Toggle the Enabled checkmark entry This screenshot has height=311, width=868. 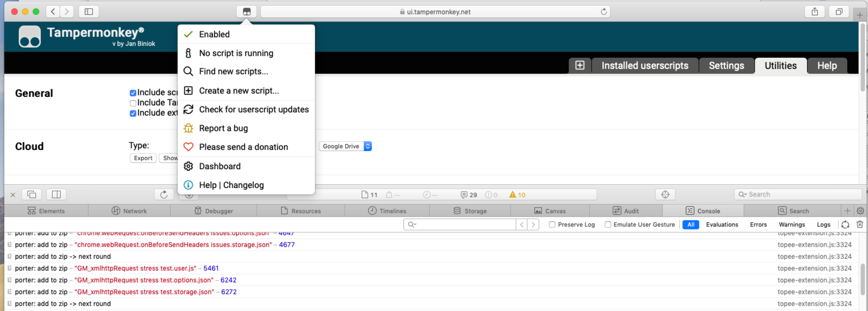tap(246, 34)
